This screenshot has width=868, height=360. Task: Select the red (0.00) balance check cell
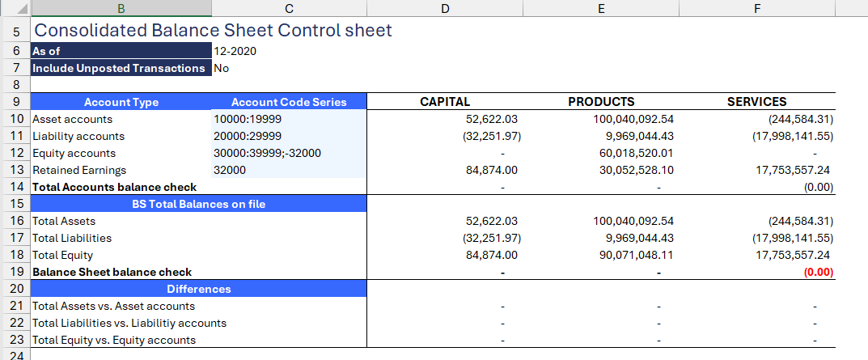point(756,272)
